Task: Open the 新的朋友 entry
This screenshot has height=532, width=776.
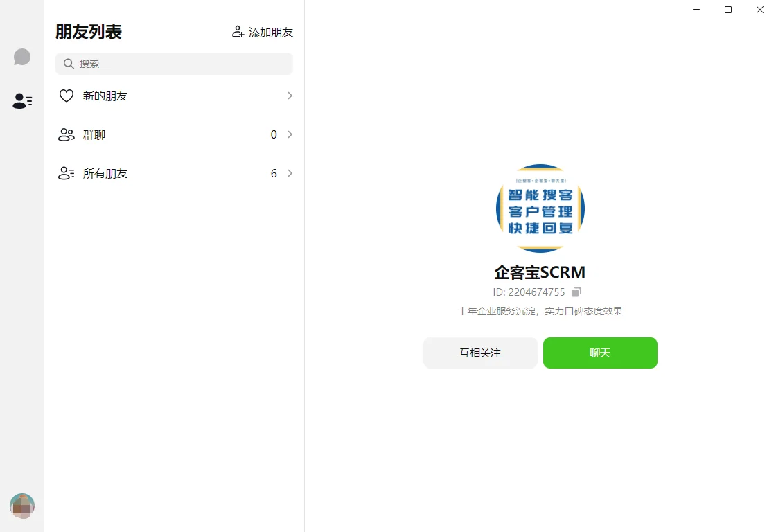Action: [174, 96]
